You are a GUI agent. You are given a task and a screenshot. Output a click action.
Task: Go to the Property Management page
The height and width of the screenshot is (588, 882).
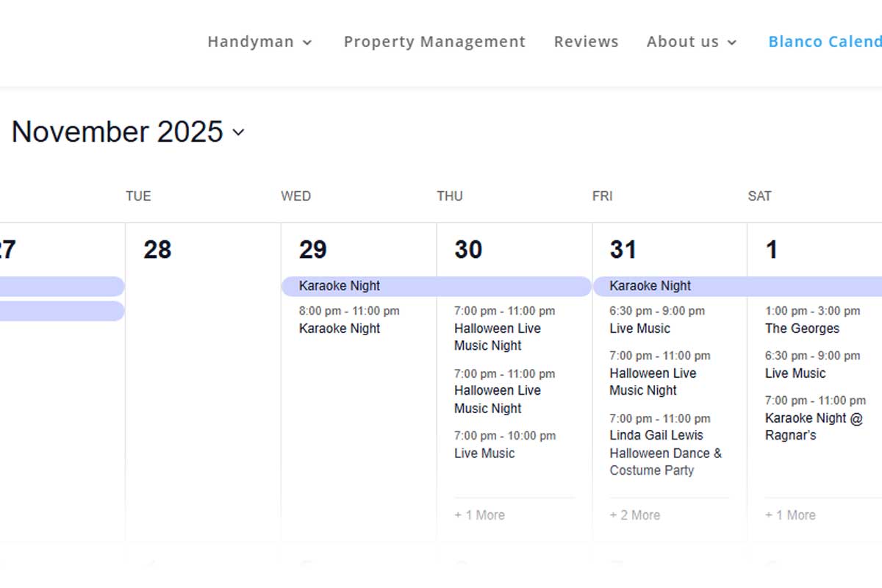pos(434,42)
